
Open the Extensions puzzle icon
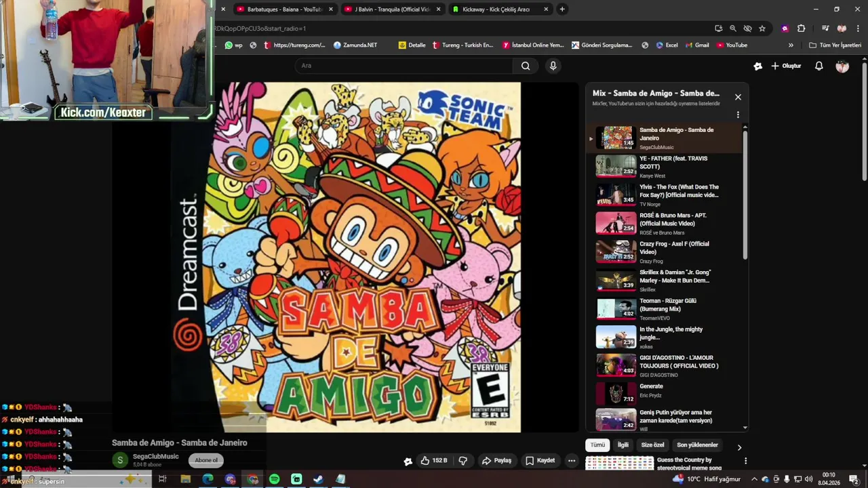801,28
